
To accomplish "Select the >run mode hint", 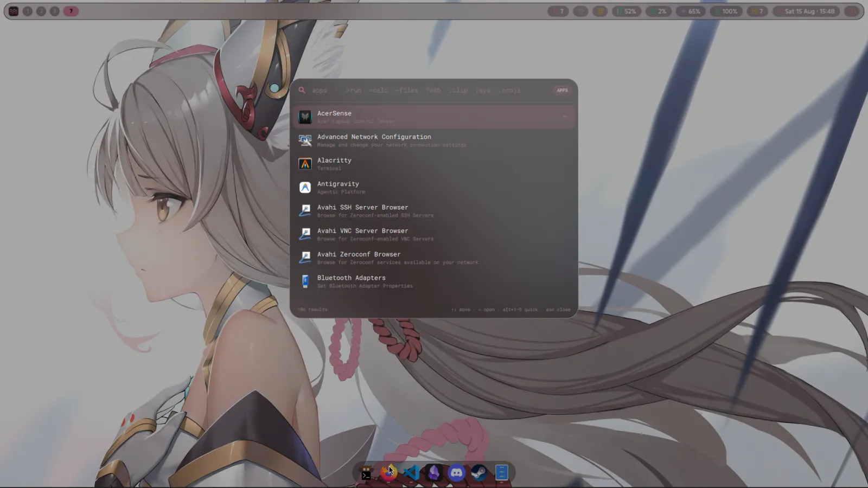I will coord(353,90).
